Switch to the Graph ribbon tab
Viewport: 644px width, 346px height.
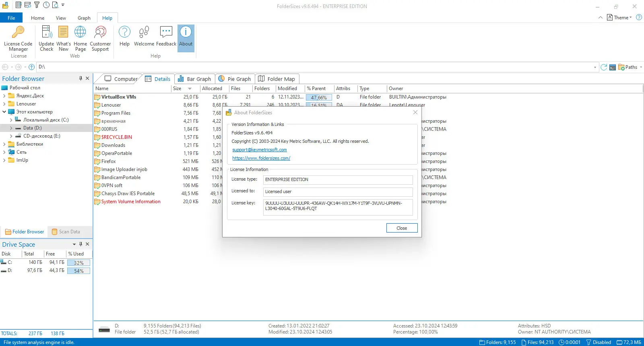tap(84, 18)
